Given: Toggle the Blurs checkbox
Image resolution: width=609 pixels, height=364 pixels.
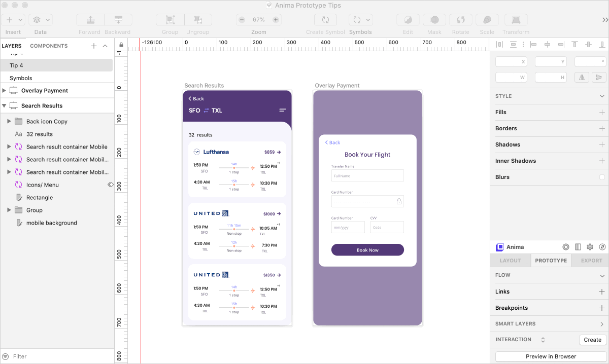Looking at the screenshot, I should (x=602, y=177).
